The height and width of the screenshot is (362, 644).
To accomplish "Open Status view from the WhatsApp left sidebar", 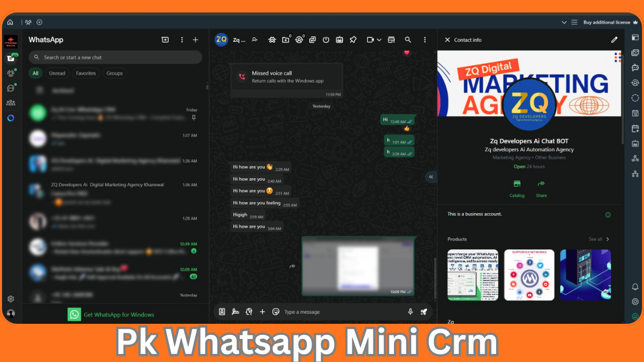I will tap(10, 73).
